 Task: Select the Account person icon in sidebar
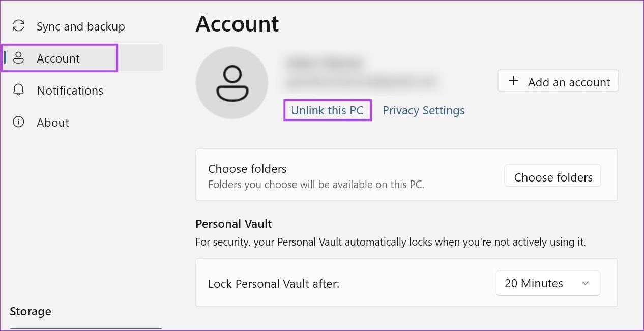pyautogui.click(x=19, y=58)
